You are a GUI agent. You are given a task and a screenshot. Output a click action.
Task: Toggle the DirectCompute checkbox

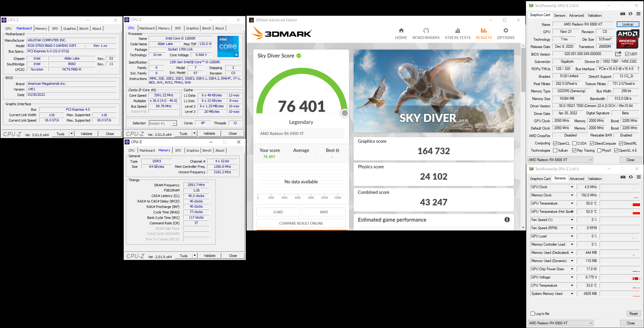click(592, 143)
